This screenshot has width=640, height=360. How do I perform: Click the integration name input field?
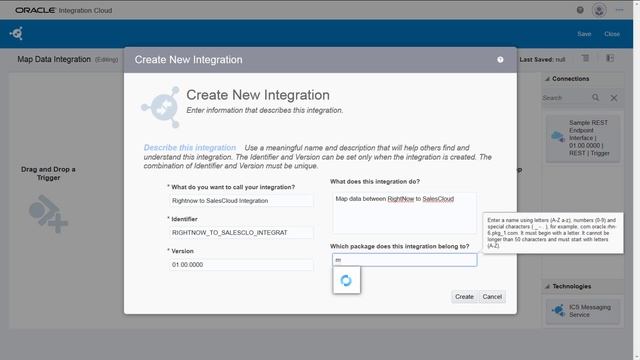241,201
